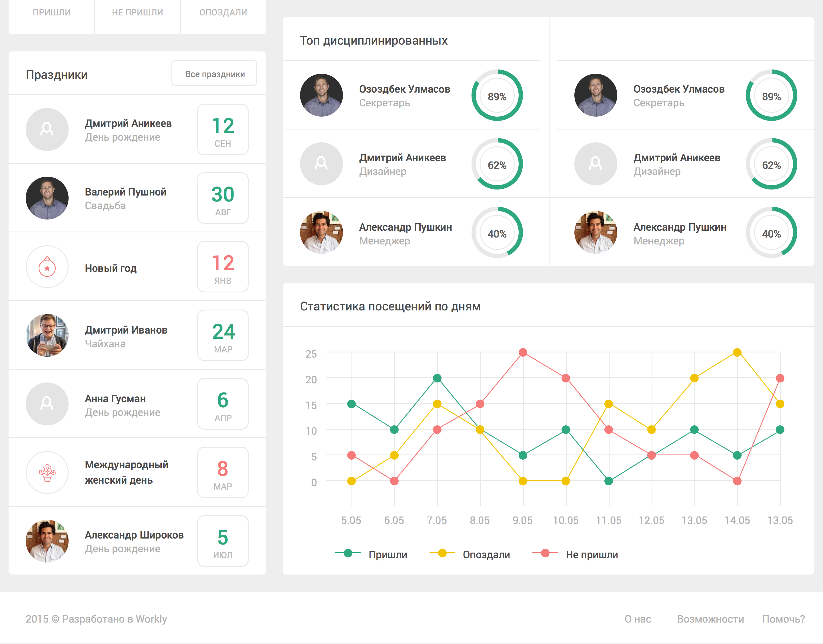Open the О нас footer link
Screen dimensions: 823x644
(638, 619)
